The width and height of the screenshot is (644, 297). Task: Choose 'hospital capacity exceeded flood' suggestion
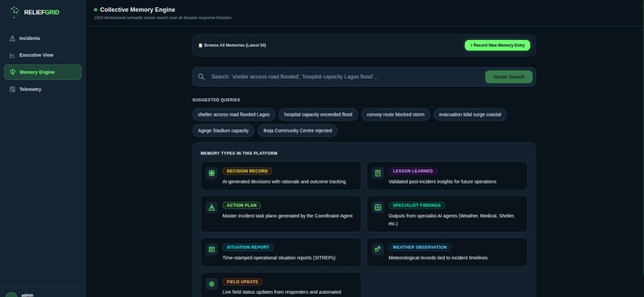pos(318,114)
